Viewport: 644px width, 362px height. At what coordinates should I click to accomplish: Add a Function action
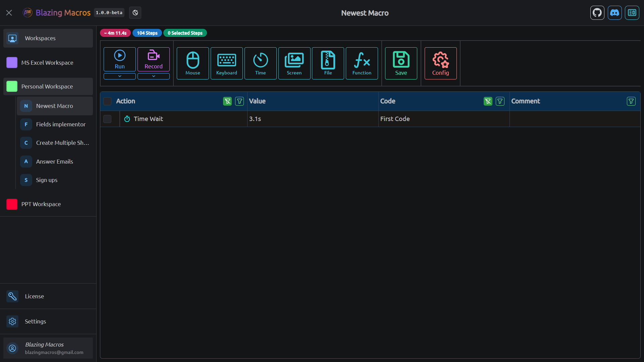362,63
